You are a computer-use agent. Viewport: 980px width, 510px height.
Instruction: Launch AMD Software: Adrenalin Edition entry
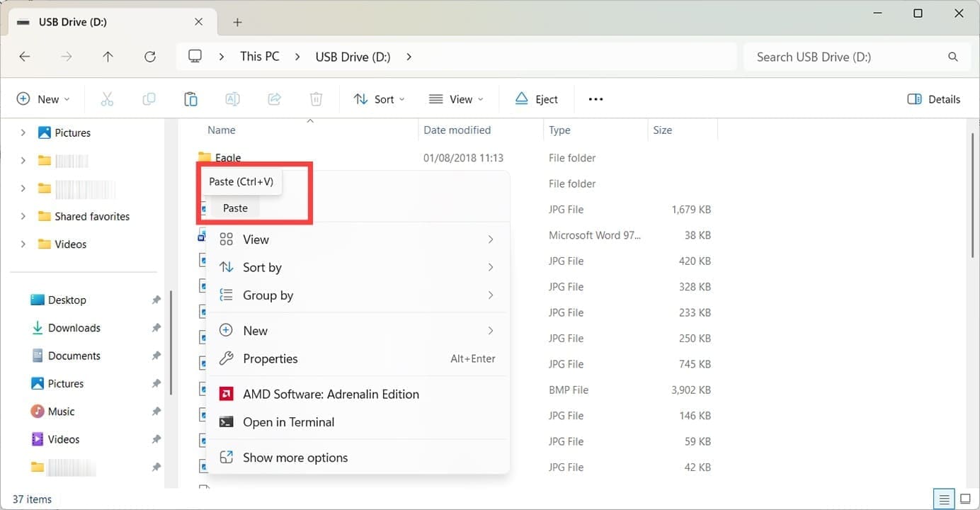click(x=358, y=394)
